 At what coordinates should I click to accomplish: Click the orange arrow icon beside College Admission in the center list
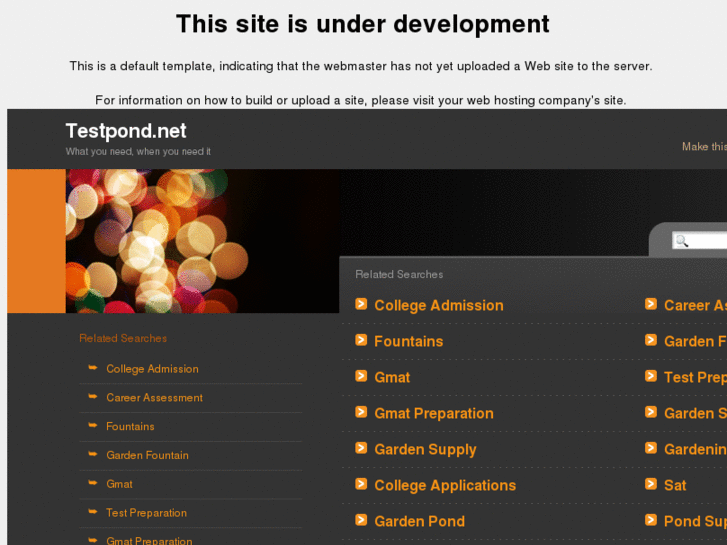click(361, 304)
